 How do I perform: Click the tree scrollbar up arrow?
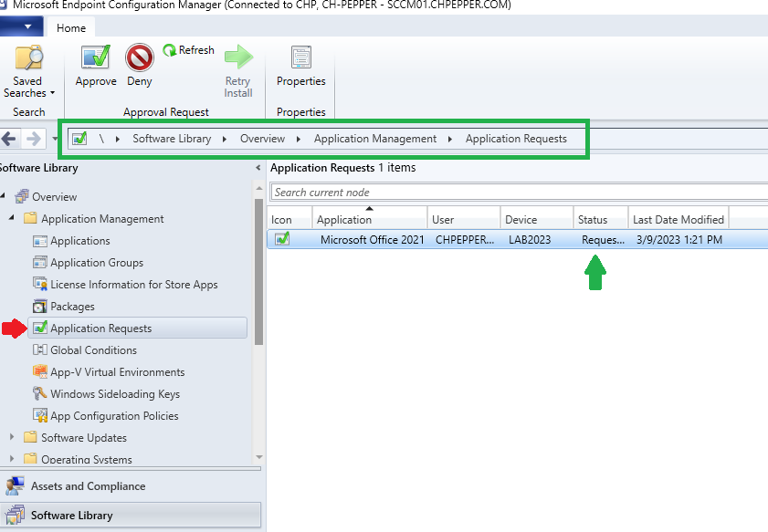(259, 188)
